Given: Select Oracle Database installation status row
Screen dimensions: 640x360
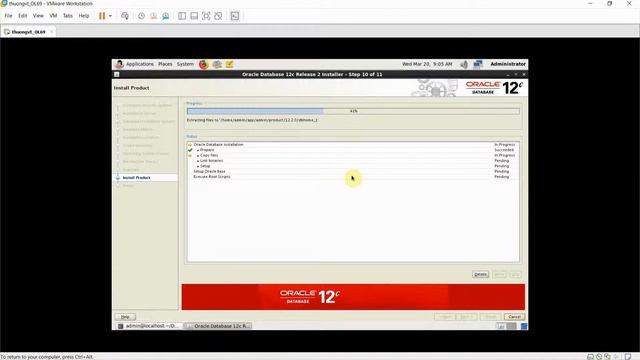Looking at the screenshot, I should coord(353,144).
